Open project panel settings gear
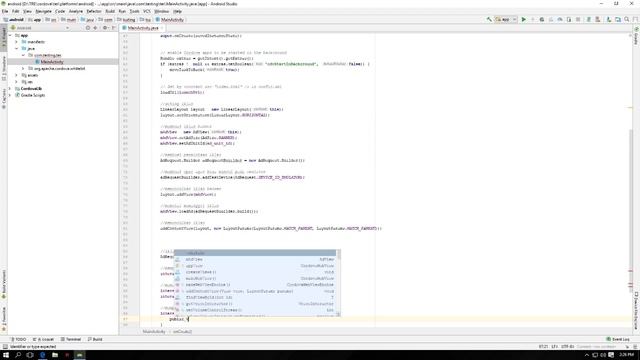640x360 pixels. pos(105,28)
